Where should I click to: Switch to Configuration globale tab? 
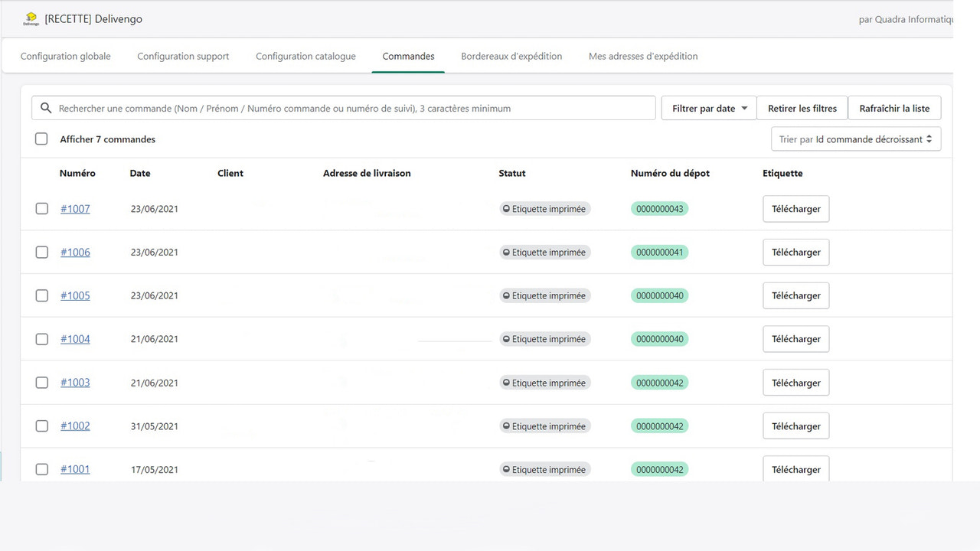pyautogui.click(x=66, y=56)
